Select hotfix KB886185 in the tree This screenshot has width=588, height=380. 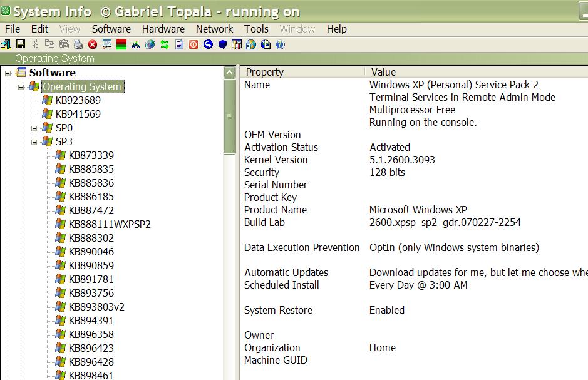91,197
